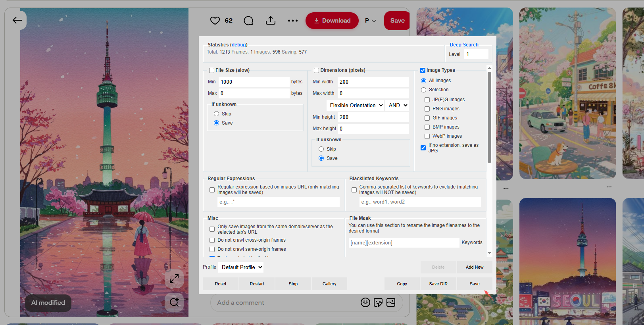Screen dimensions: 644x325
Task: Start a visual search on the image
Action: click(x=174, y=302)
